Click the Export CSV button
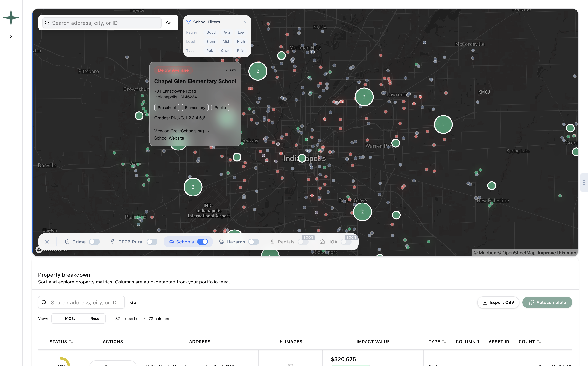The height and width of the screenshot is (366, 588). (x=498, y=302)
